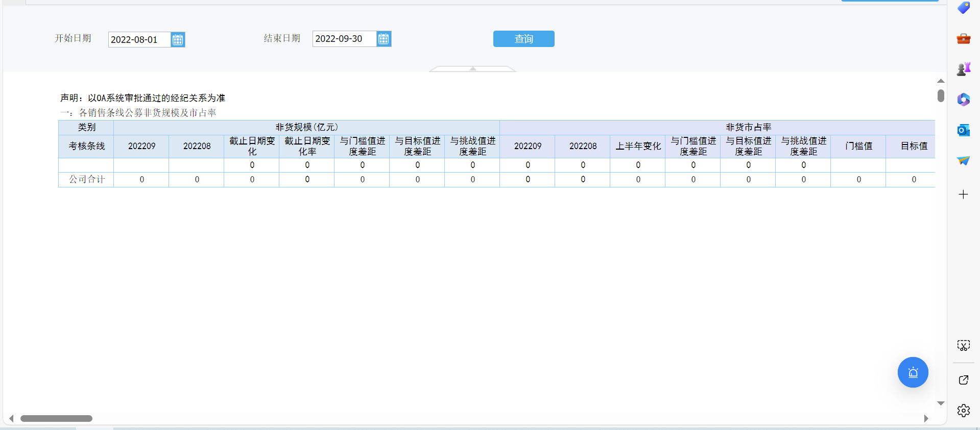Click the 门槛值 column header

coord(858,146)
